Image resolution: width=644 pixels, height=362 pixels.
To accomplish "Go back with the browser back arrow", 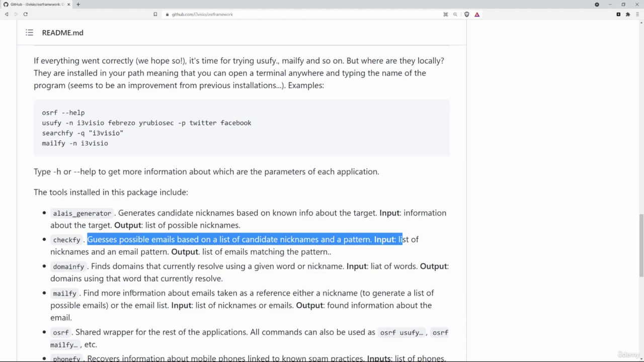I will pyautogui.click(x=7, y=14).
